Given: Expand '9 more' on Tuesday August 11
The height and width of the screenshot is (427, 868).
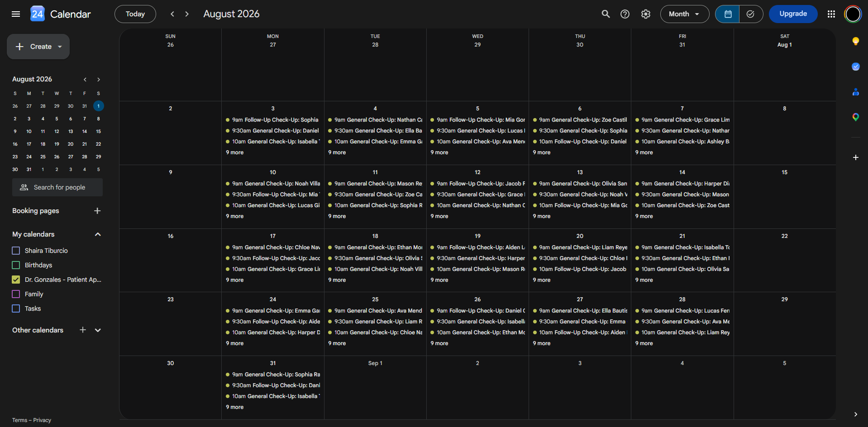Looking at the screenshot, I should (337, 216).
